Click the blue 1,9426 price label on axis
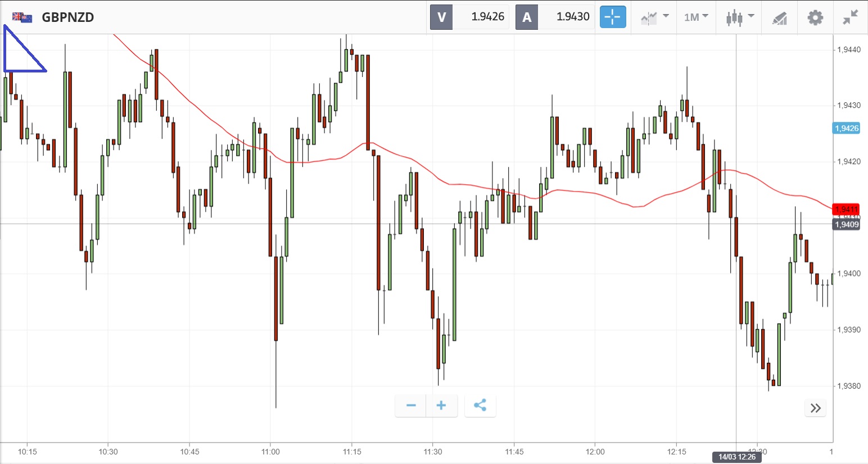Viewport: 868px width, 464px height. (x=846, y=128)
